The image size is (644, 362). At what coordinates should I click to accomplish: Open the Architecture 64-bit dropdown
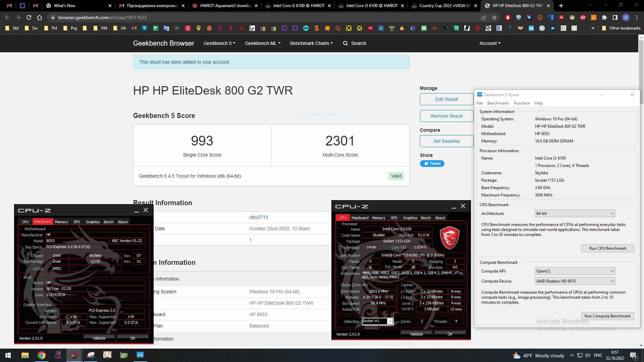(575, 214)
